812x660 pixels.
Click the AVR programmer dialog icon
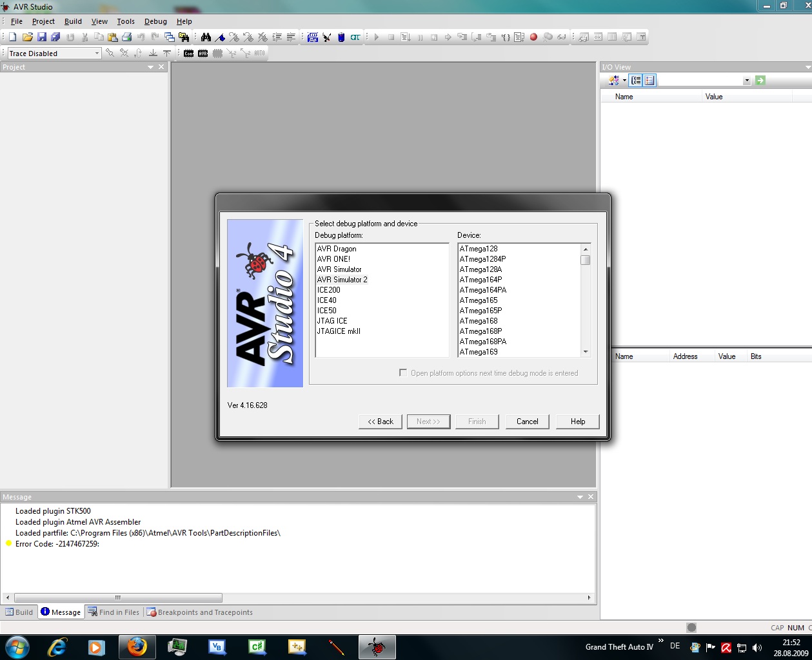click(x=203, y=53)
